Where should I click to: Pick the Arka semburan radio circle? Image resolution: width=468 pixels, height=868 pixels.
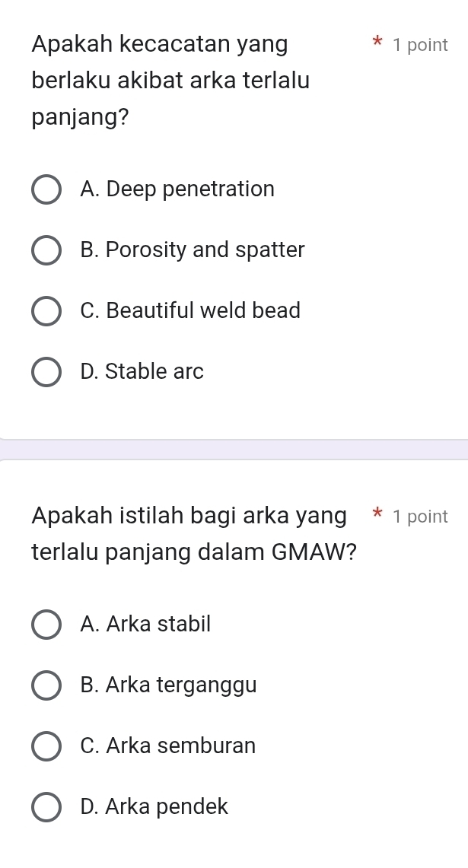(x=46, y=746)
